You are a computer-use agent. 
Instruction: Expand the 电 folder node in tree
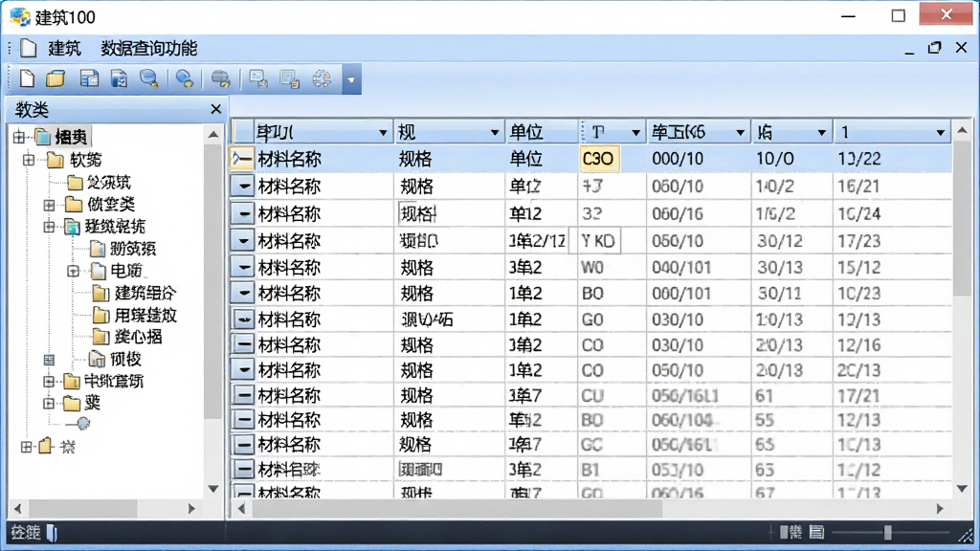tap(73, 271)
